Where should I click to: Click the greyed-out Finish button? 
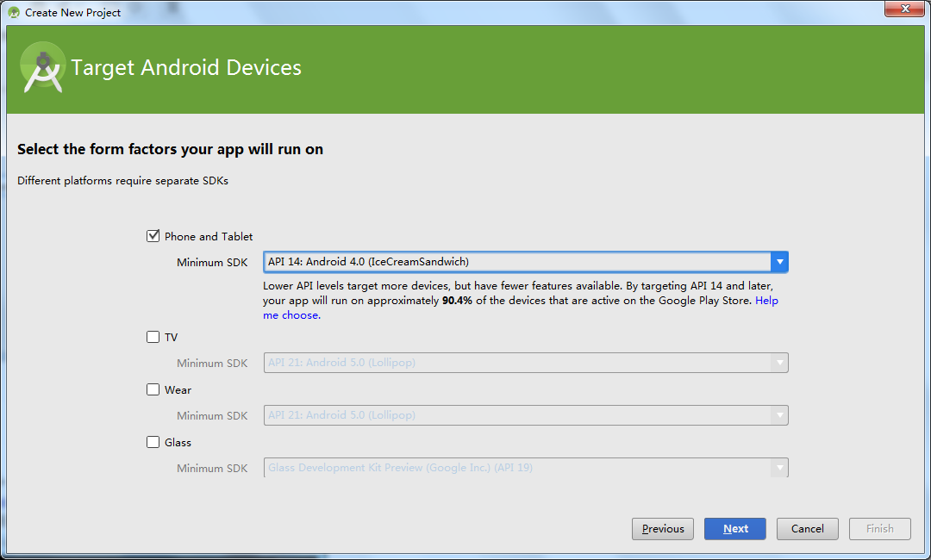879,529
